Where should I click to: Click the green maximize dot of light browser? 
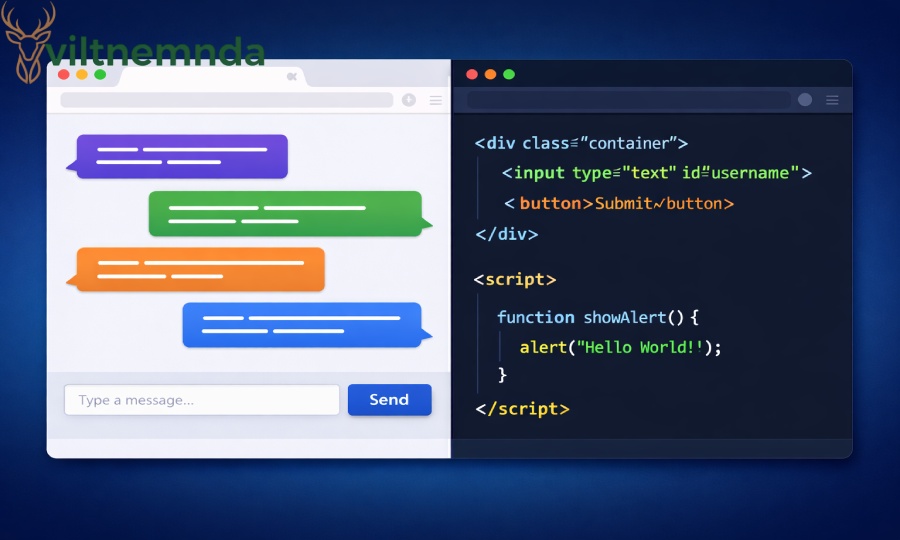(x=100, y=74)
